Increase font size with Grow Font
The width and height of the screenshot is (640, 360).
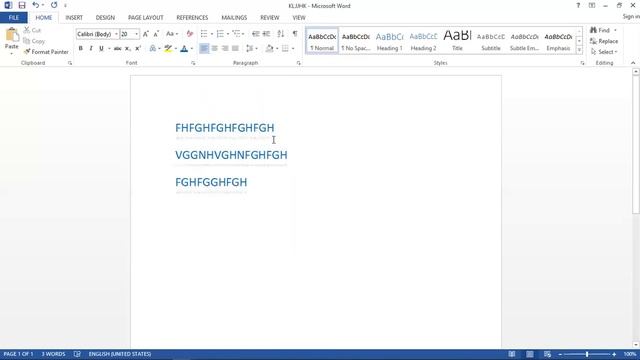146,34
